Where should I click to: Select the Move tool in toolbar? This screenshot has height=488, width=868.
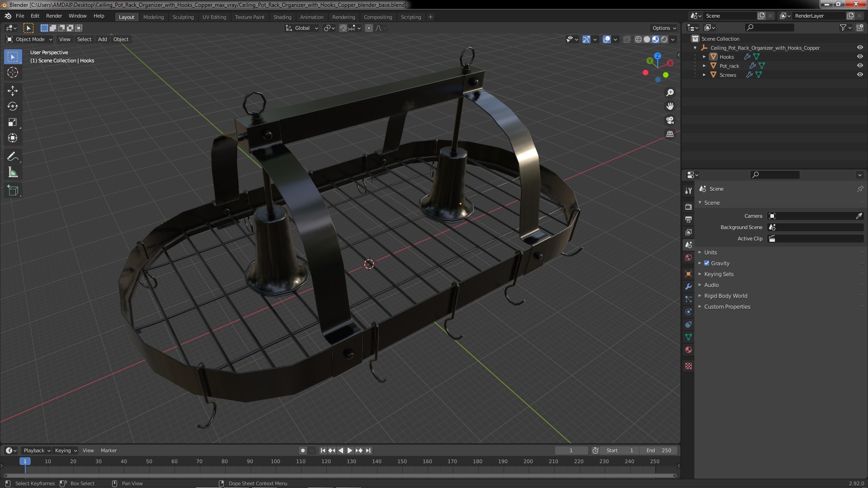[13, 91]
